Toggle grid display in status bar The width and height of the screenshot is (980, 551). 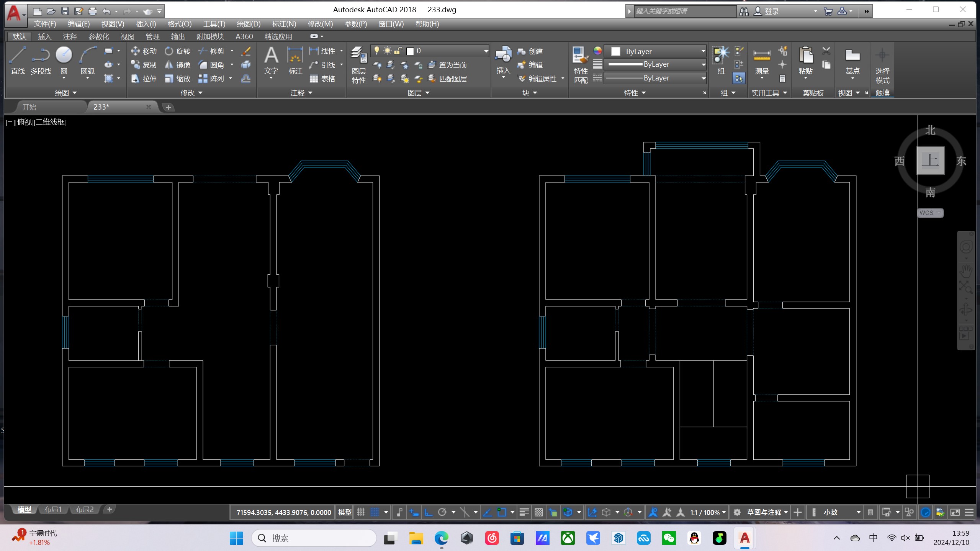tap(361, 512)
